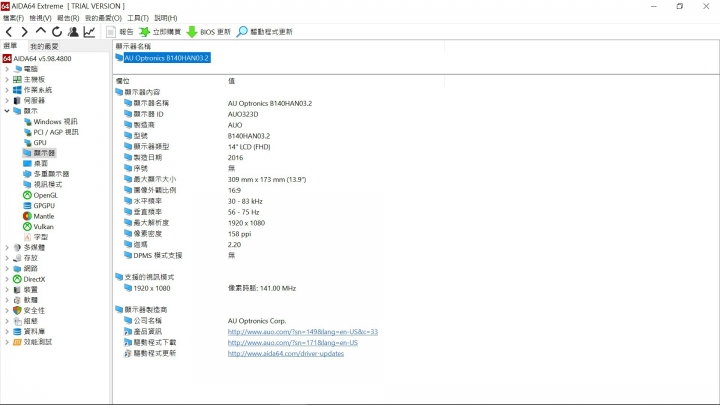Viewport: 720px width, 405px height.
Task: Expand the 作業系統 operating system node
Action: [7, 90]
